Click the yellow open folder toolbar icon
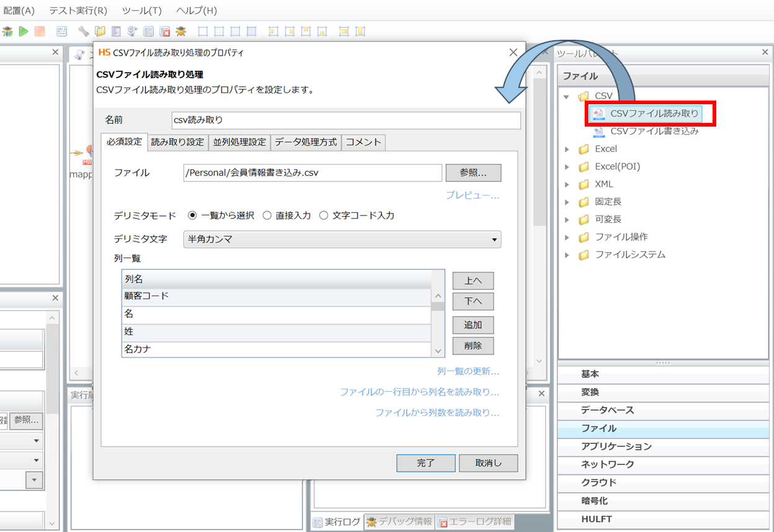774x532 pixels. [99, 31]
